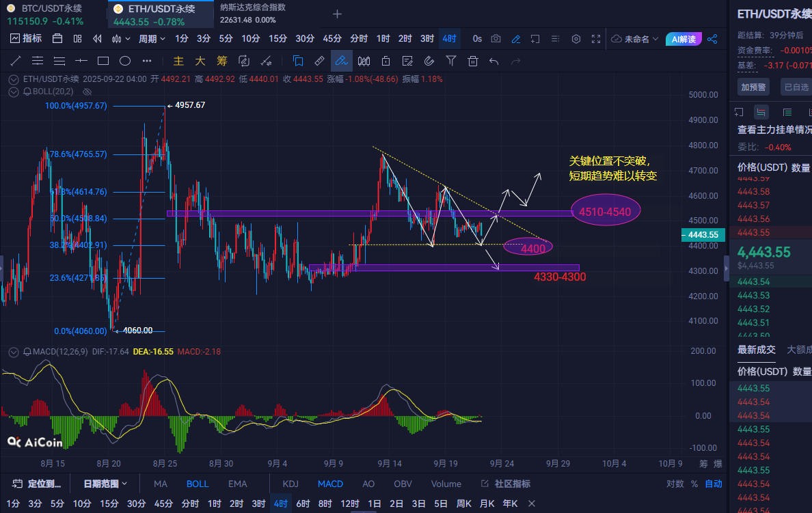Toggle the KDJ sub-indicator
Image resolution: width=812 pixels, height=513 pixels.
tap(290, 484)
